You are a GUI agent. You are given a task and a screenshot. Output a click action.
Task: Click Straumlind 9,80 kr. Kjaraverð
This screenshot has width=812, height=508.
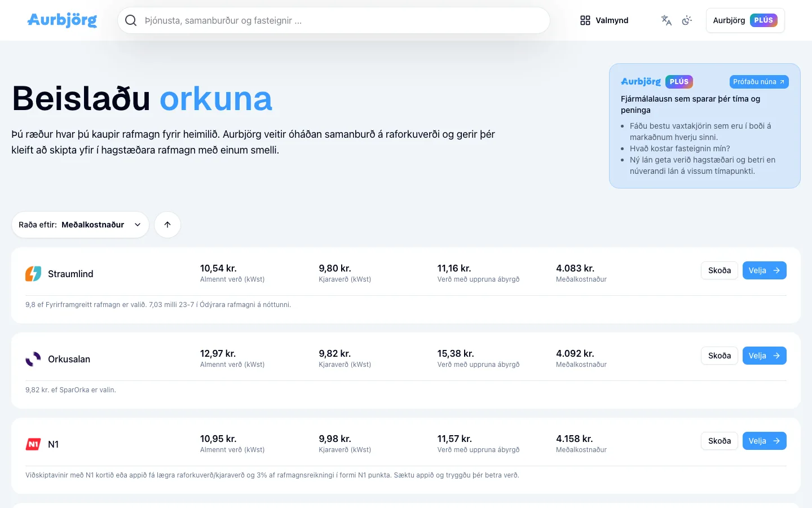pyautogui.click(x=345, y=273)
